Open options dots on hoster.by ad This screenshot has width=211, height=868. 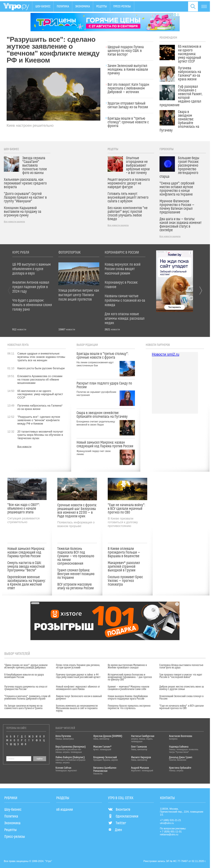click(191, 253)
